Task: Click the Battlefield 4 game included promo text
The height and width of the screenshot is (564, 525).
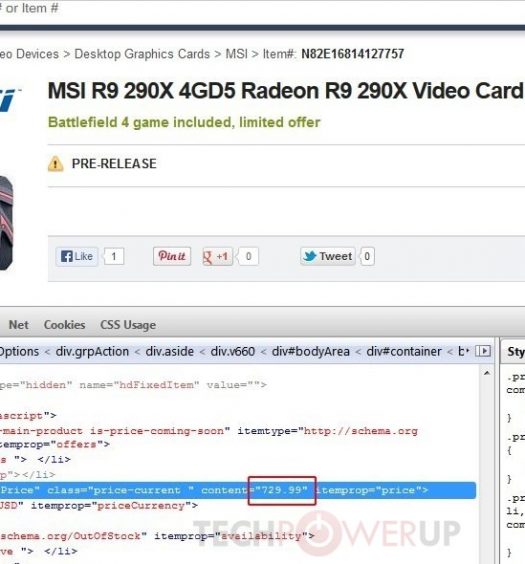Action: pos(184,122)
